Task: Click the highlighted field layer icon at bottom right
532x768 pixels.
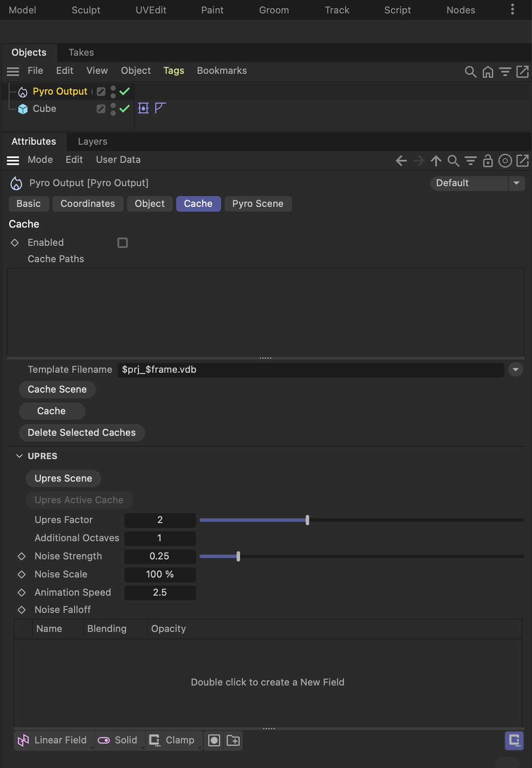Action: [x=514, y=740]
